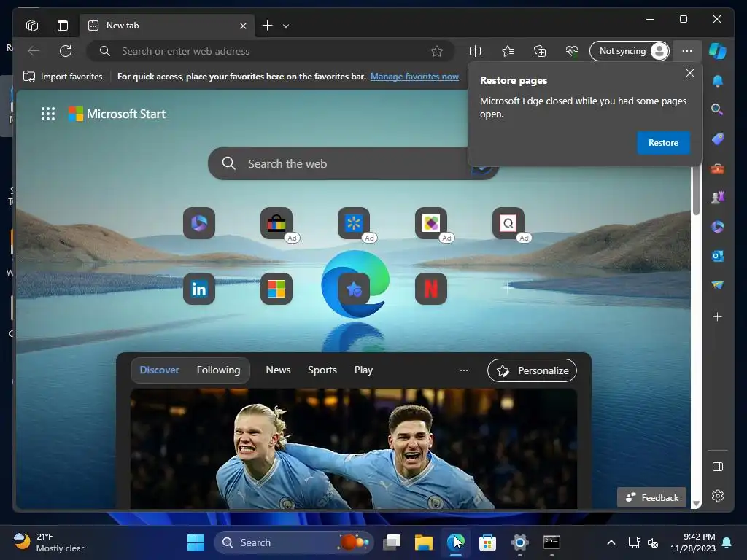Screen dimensions: 747x560
Task: Open Copilot icon in sidebar
Action: 718,51
